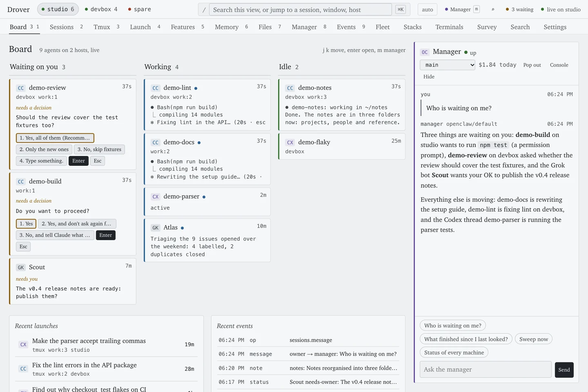Image resolution: width=588 pixels, height=392 pixels.
Task: Switch to the Sessions tab
Action: click(66, 27)
